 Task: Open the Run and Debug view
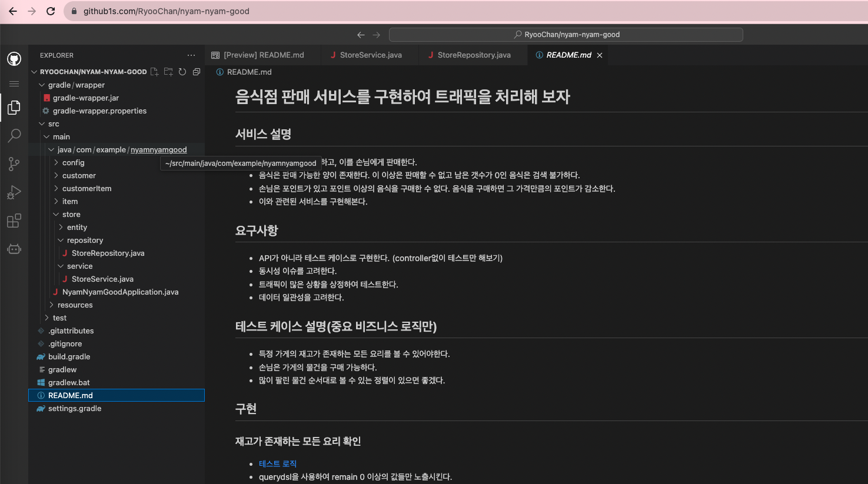click(x=14, y=192)
